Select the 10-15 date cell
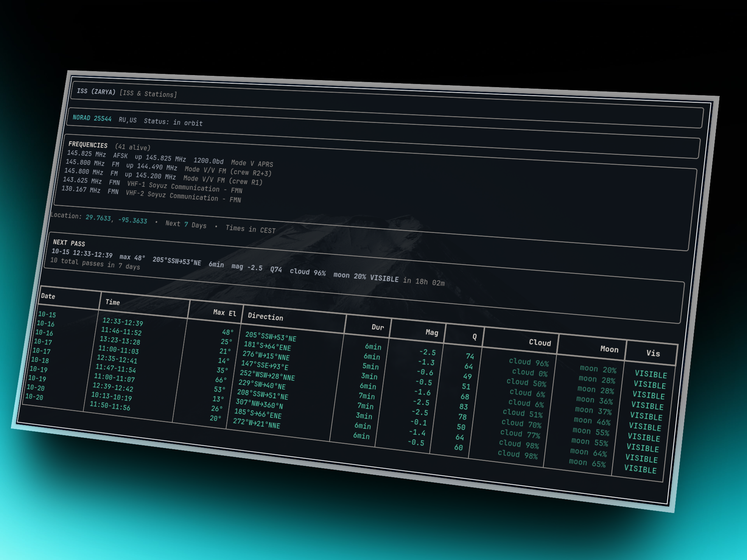This screenshot has width=747, height=560. 47,315
